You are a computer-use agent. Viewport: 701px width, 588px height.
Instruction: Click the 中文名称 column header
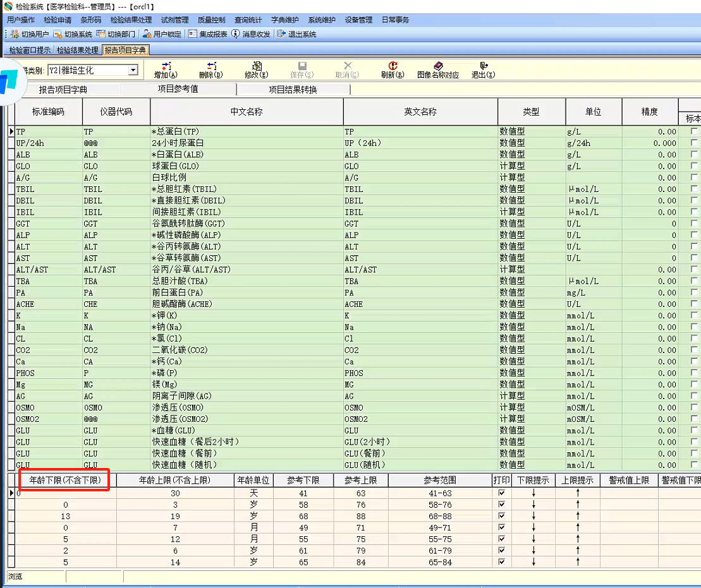pos(247,112)
